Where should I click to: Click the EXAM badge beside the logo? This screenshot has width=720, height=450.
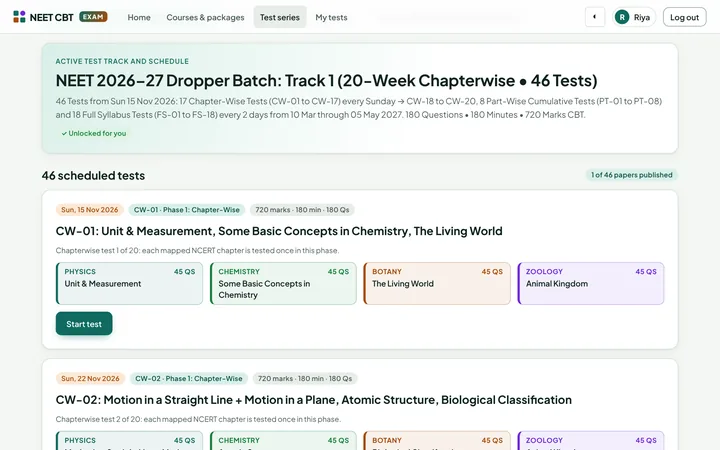point(93,17)
